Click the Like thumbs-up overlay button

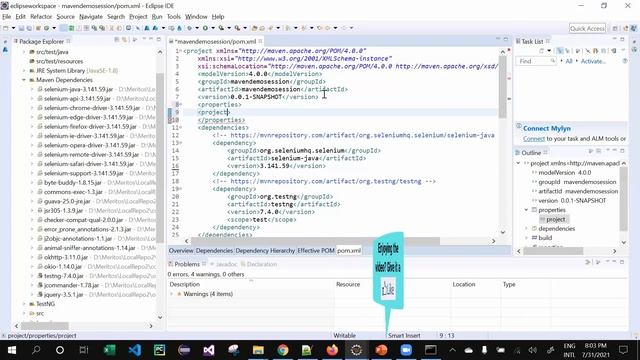pyautogui.click(x=388, y=289)
